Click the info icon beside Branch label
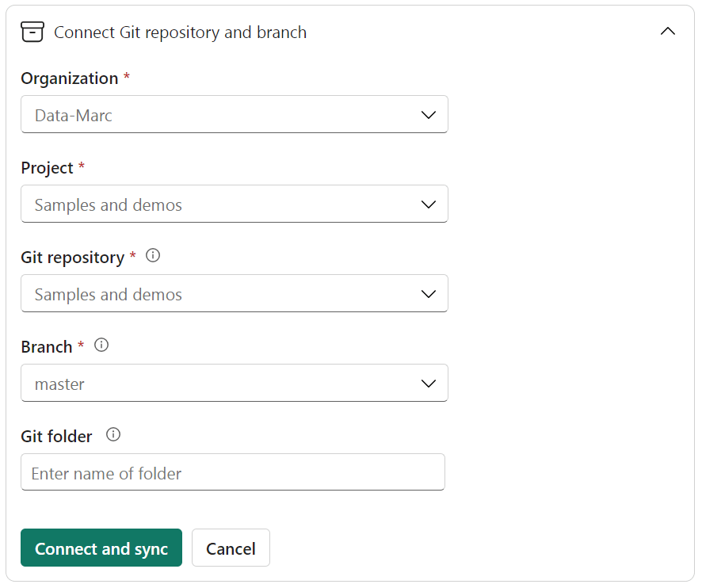The height and width of the screenshot is (588, 702). [x=101, y=346]
